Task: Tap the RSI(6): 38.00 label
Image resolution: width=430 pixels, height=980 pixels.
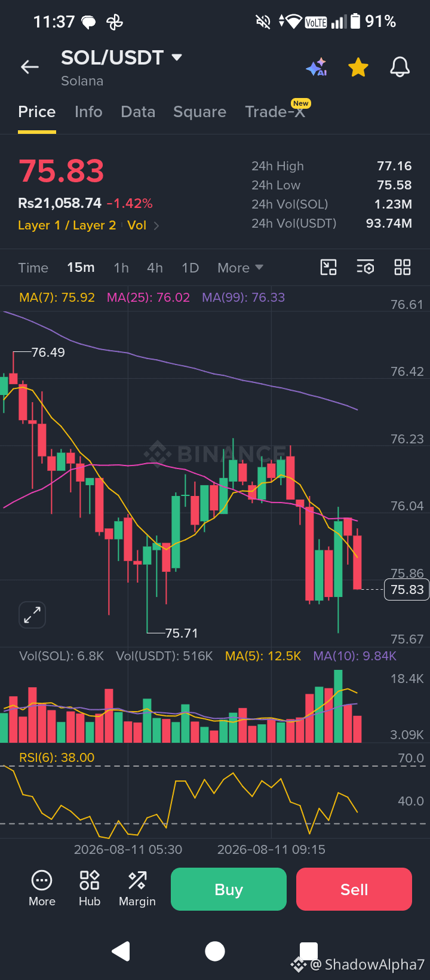Action: (57, 758)
